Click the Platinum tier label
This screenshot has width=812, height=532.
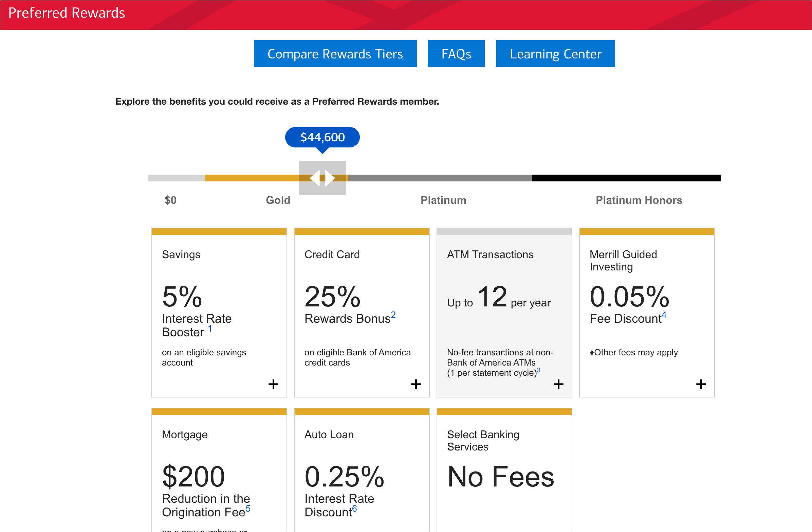(x=443, y=200)
